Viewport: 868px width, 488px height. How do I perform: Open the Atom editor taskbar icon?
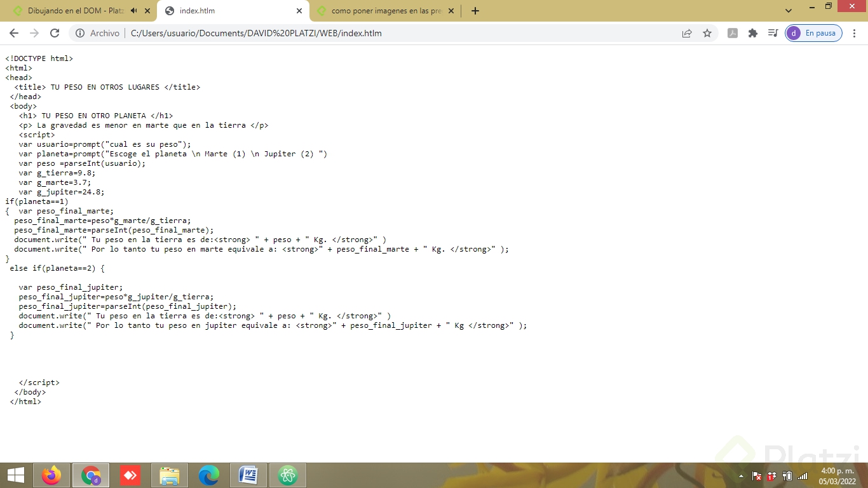point(288,475)
